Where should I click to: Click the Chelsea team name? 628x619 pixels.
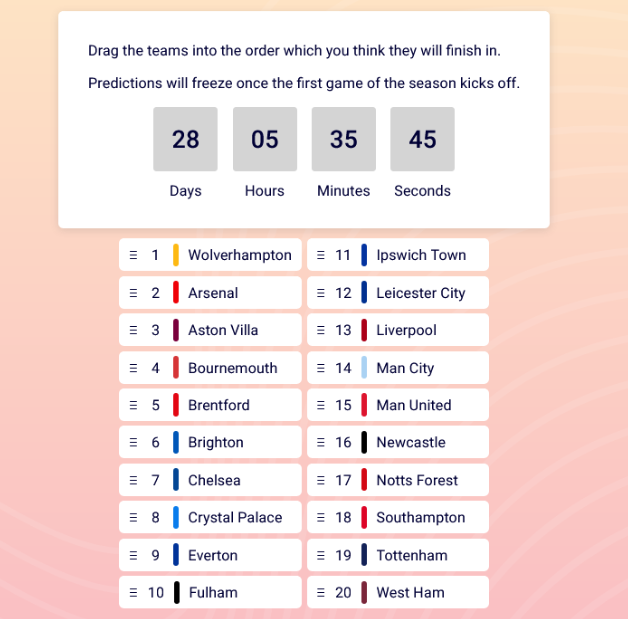click(x=214, y=480)
